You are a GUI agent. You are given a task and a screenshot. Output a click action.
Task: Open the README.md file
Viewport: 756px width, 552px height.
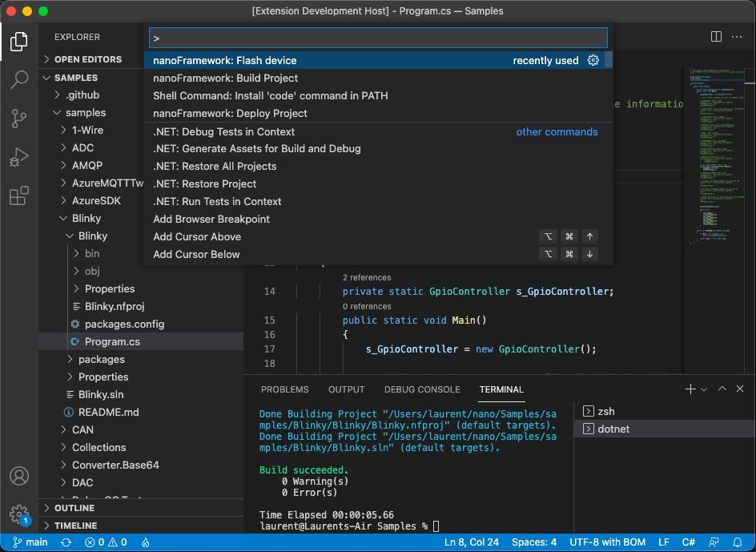point(141,412)
